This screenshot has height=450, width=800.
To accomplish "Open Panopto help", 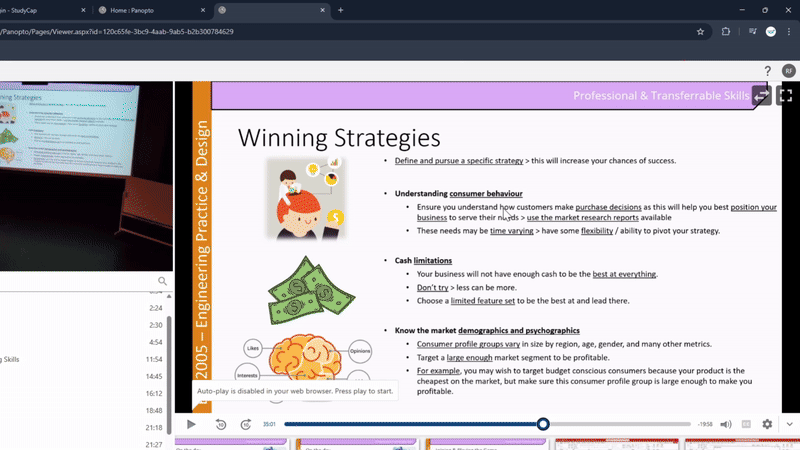I will [767, 71].
